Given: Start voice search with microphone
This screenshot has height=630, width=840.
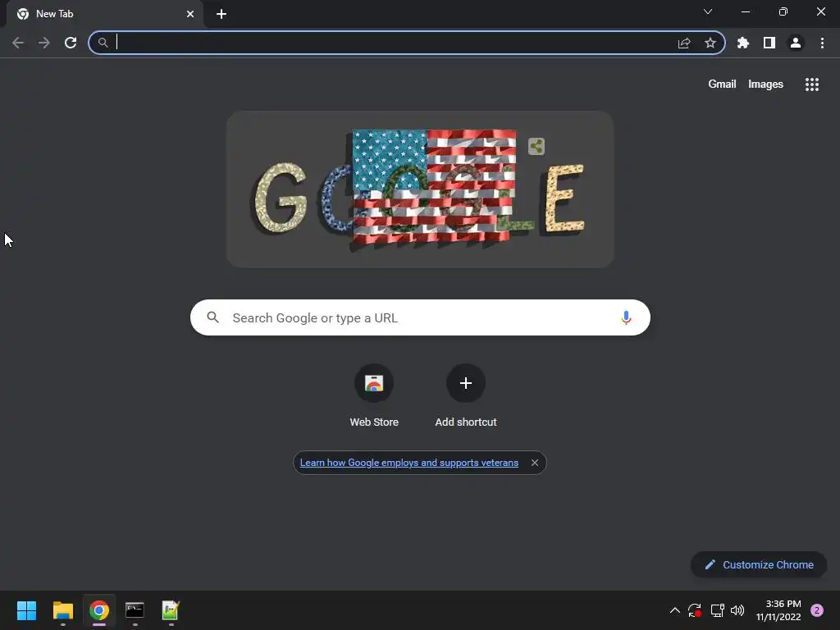Looking at the screenshot, I should [x=626, y=317].
